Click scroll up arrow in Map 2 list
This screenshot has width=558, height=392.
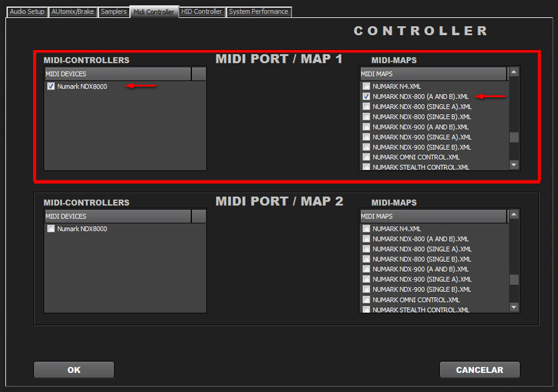coord(514,214)
